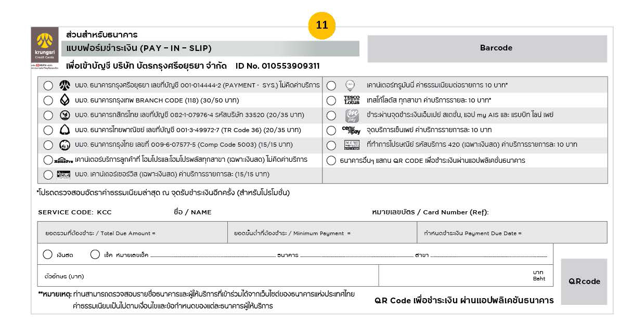Viewport: 644px width, 334px height.
Task: Click the หมายเหตุ note text
Action: [197, 300]
